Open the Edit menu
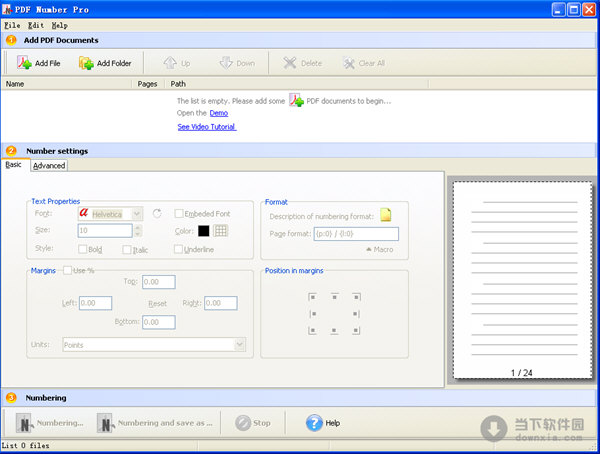The image size is (600, 454). 36,25
